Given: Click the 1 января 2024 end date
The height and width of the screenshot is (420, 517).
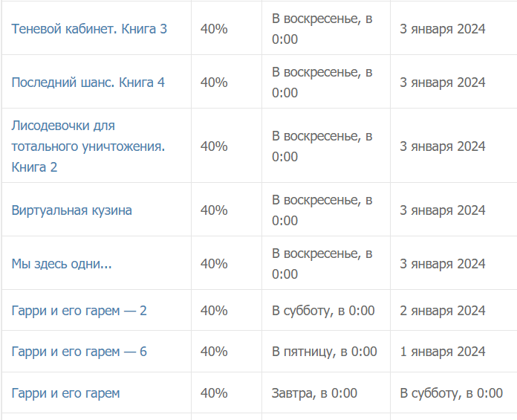Looking at the screenshot, I should coord(442,352).
